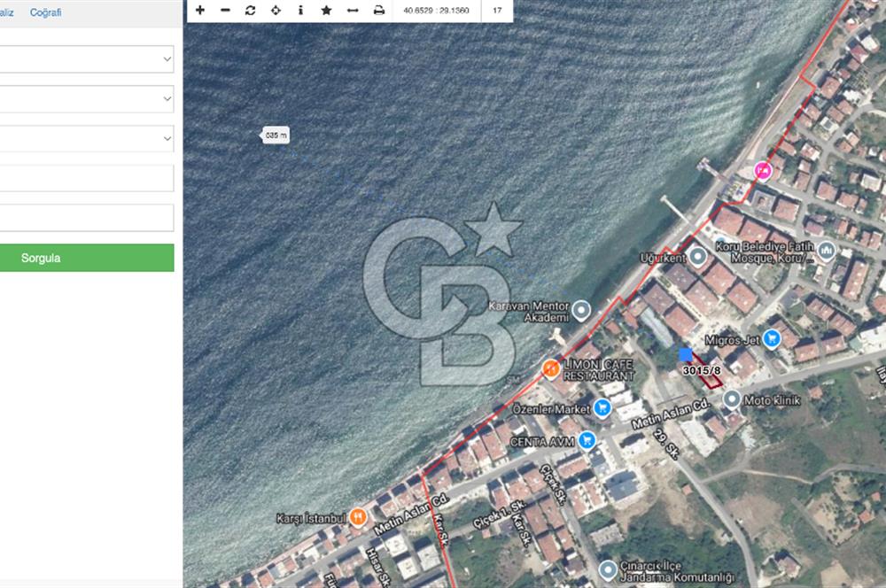Focus the first empty text input field
This screenshot has height=588, width=886.
85,178
